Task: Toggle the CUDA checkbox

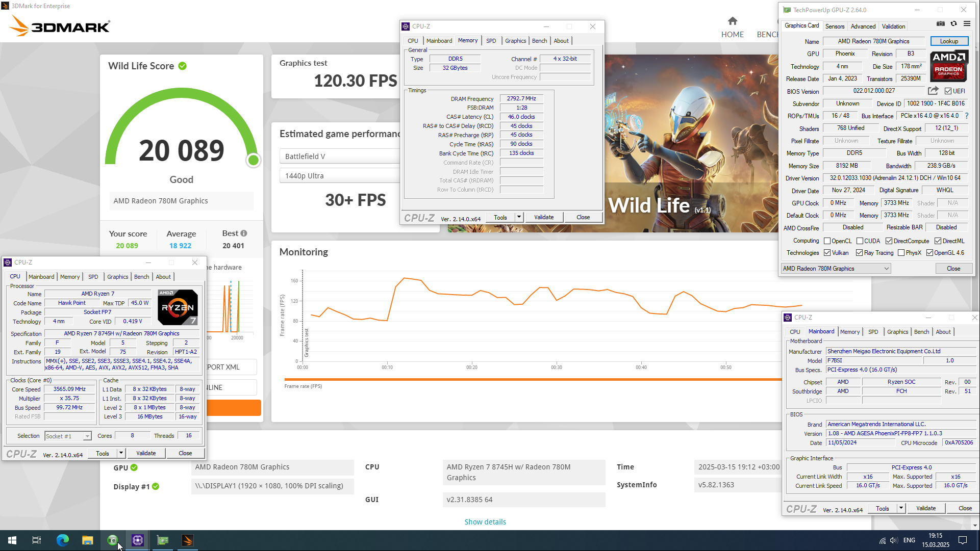Action: point(860,241)
